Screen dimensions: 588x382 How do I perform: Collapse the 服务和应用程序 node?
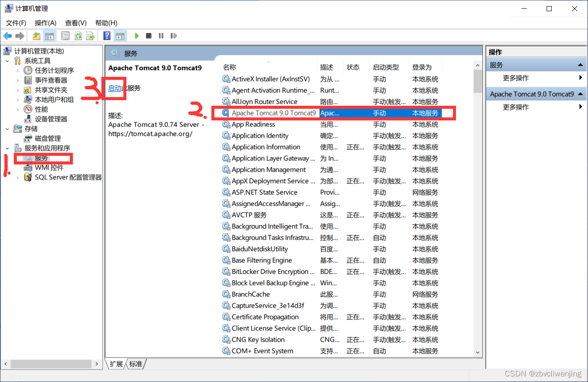point(7,148)
